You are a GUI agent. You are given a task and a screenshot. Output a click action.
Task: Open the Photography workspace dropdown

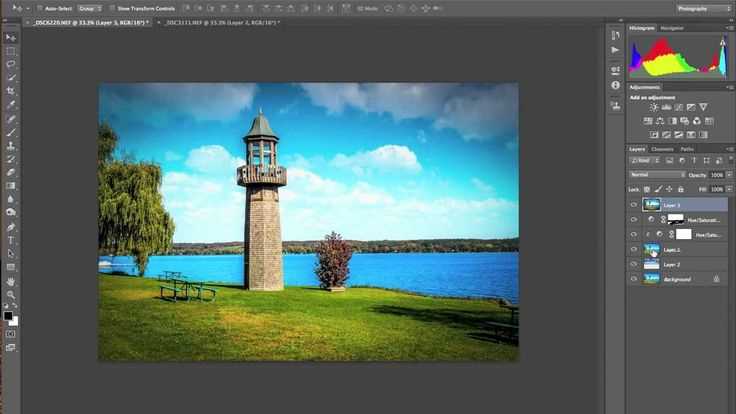703,8
